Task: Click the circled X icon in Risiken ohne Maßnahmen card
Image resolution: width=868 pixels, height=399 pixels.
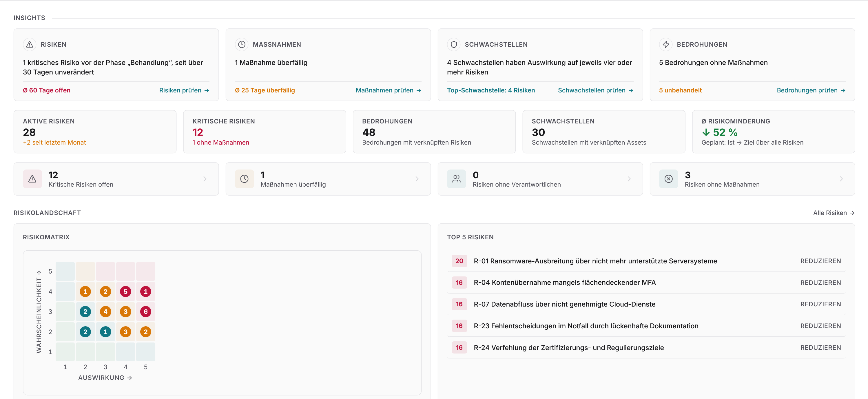Action: pyautogui.click(x=668, y=179)
